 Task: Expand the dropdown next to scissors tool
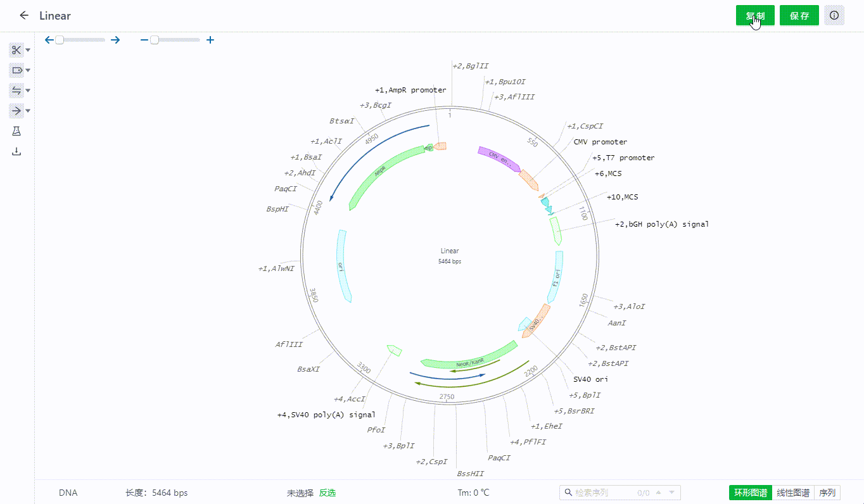pos(28,51)
